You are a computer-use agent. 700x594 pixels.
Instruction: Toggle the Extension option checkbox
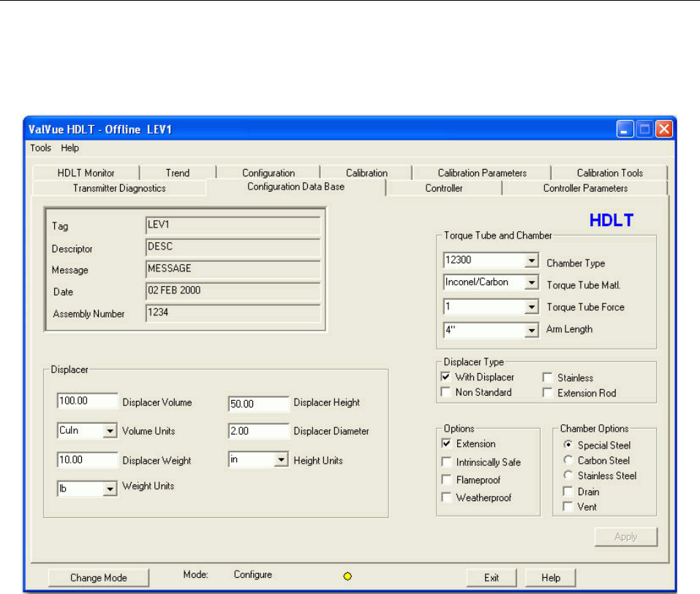(446, 443)
